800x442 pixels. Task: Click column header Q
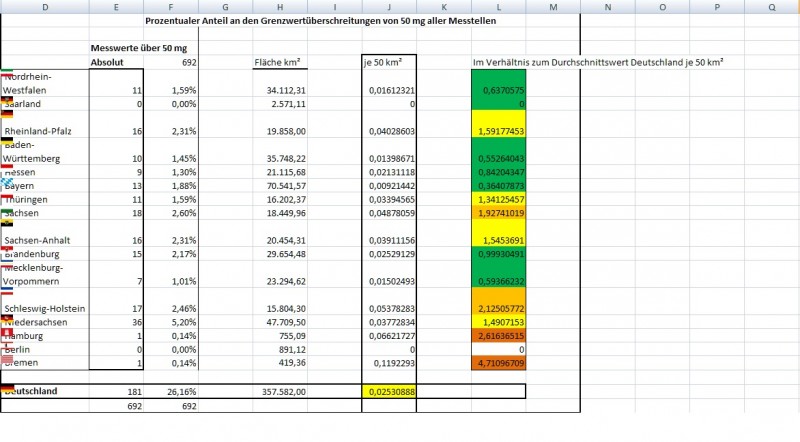(773, 7)
